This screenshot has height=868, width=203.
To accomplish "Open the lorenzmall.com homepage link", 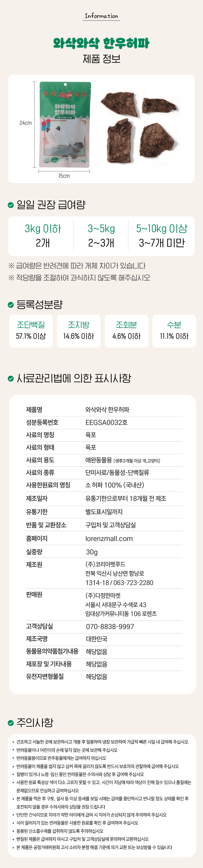I will (x=109, y=538).
